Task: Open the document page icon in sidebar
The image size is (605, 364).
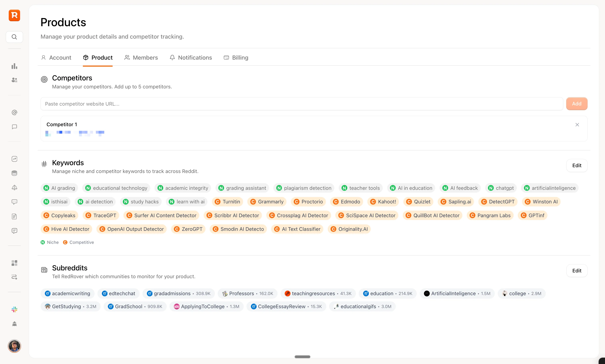Action: pos(14,216)
